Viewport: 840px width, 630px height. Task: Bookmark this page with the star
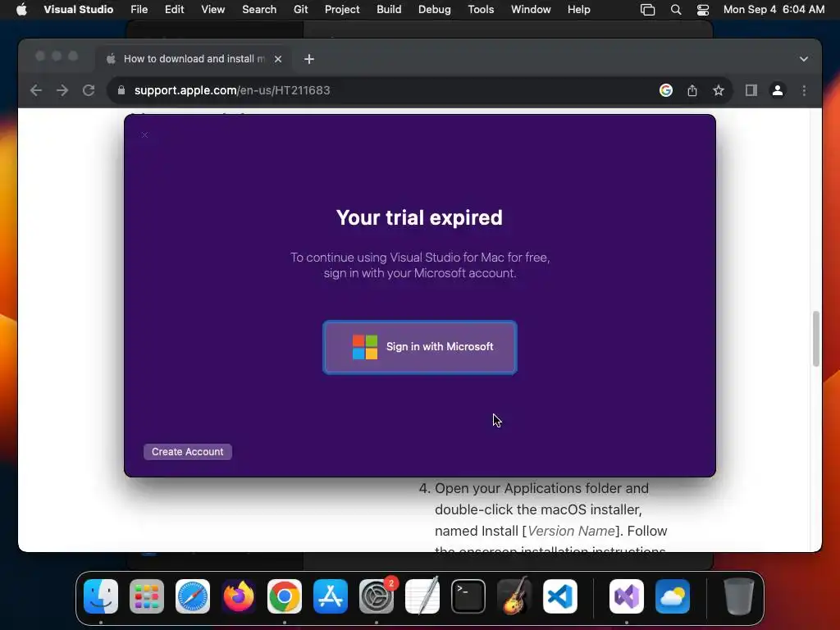click(719, 90)
